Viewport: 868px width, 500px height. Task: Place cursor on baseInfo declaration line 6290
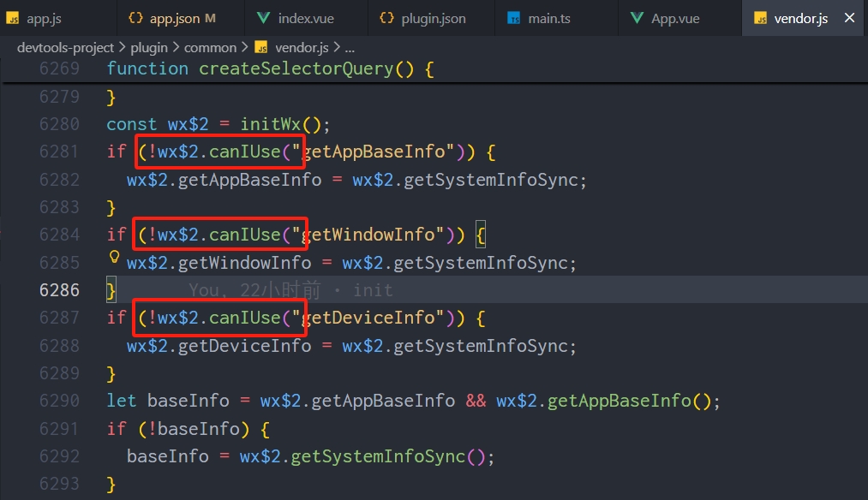point(189,401)
